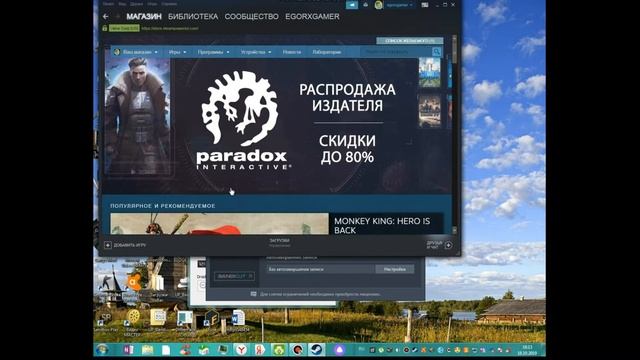640x360 pixels.
Task: Open the БИБЛИОТЕКА tab
Action: pyautogui.click(x=193, y=17)
